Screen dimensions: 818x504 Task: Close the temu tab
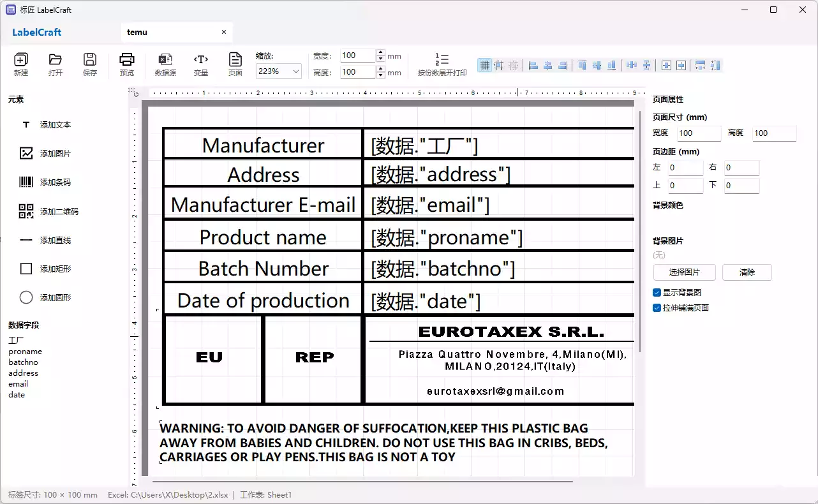[x=224, y=32]
